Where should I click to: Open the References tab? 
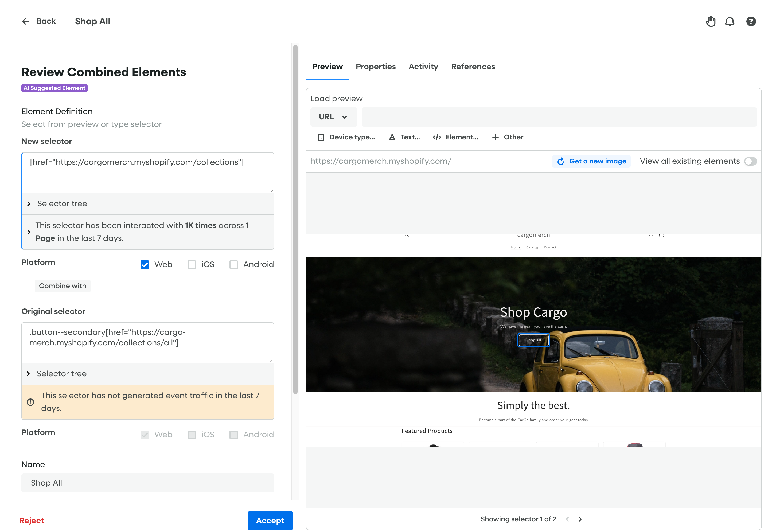(473, 67)
